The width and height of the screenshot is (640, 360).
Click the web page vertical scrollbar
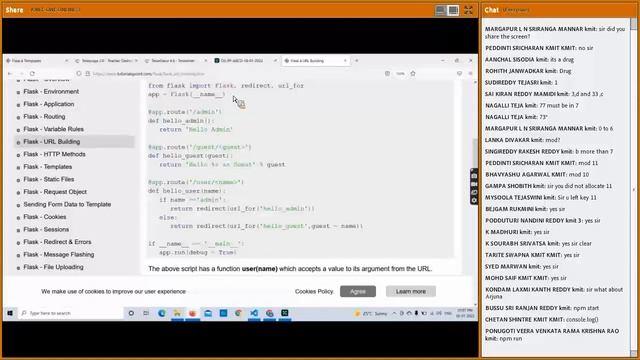pyautogui.click(x=475, y=153)
